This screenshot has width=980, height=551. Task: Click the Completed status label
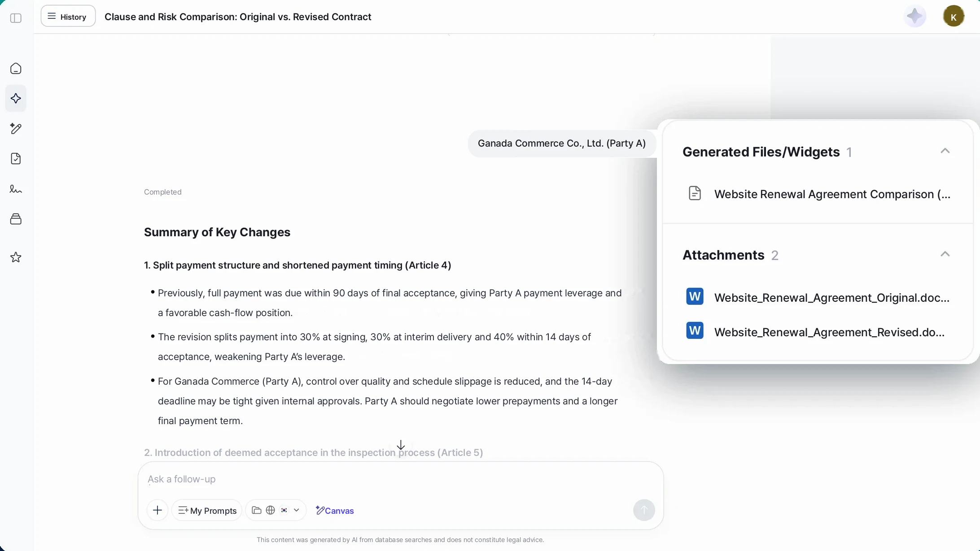tap(163, 192)
